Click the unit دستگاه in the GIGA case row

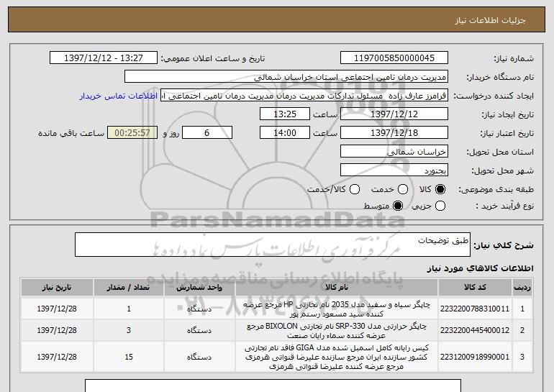tap(199, 357)
